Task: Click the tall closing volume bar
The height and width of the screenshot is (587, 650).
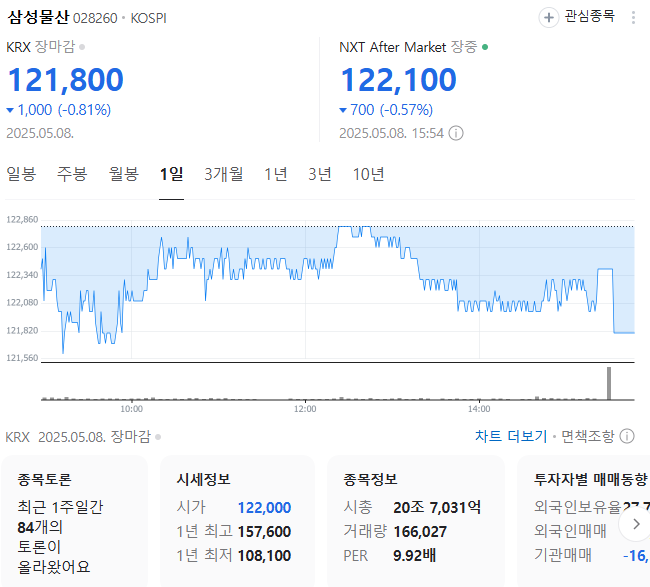Action: pyautogui.click(x=609, y=383)
